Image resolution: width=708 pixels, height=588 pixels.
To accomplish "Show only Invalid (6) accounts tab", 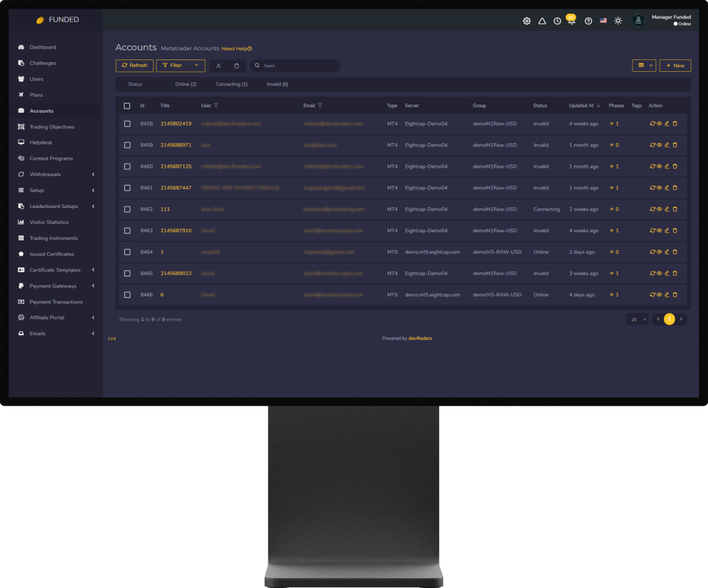I will (277, 84).
